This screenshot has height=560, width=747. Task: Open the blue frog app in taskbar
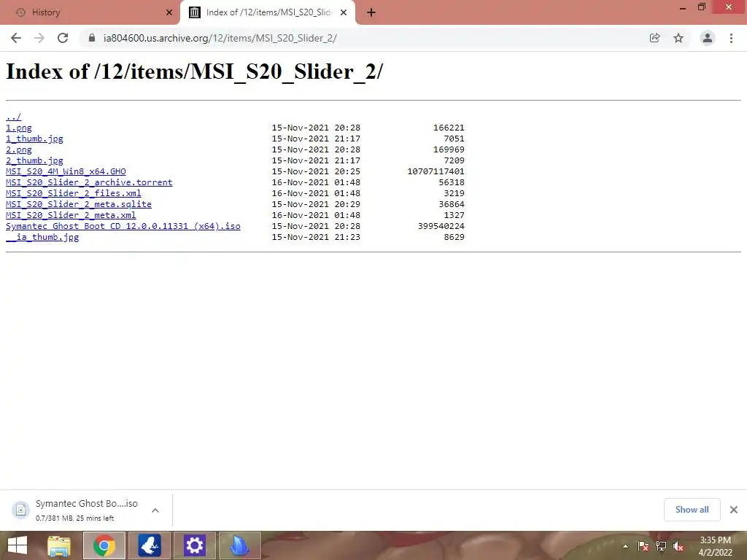(x=149, y=545)
